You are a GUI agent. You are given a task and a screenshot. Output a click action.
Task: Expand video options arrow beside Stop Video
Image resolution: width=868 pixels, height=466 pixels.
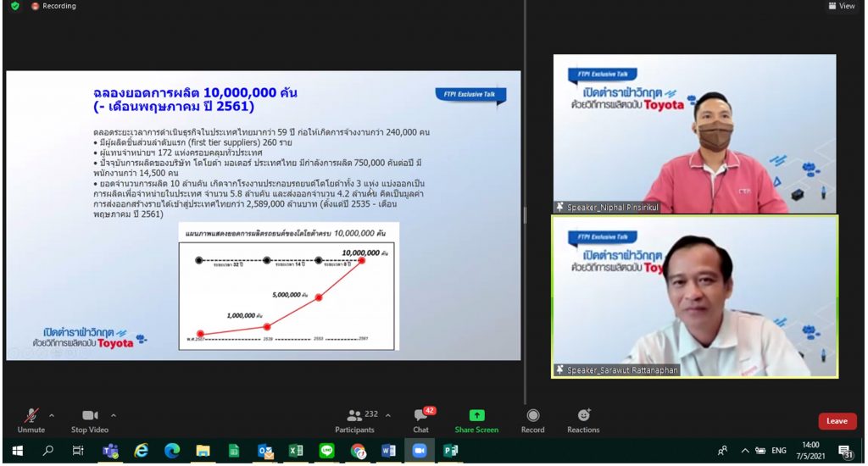pyautogui.click(x=114, y=415)
